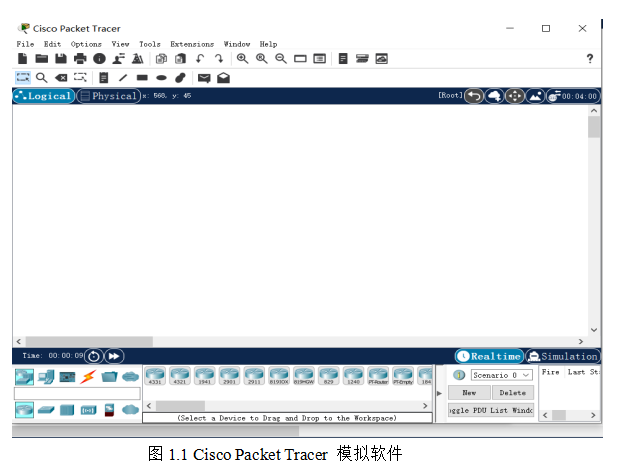Click the Set Tiled Background button
This screenshot has height=472, width=617.
pyautogui.click(x=535, y=96)
